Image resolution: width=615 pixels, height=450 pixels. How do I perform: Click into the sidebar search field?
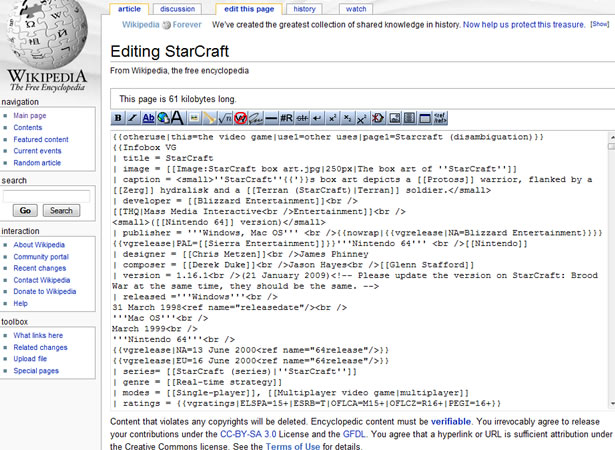(46, 196)
